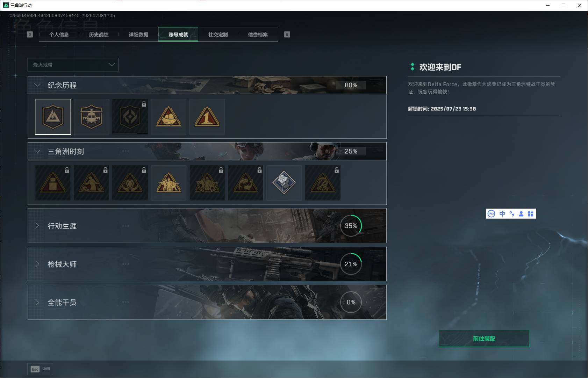Switch to the 社交定制 tab
588x378 pixels.
pos(218,34)
